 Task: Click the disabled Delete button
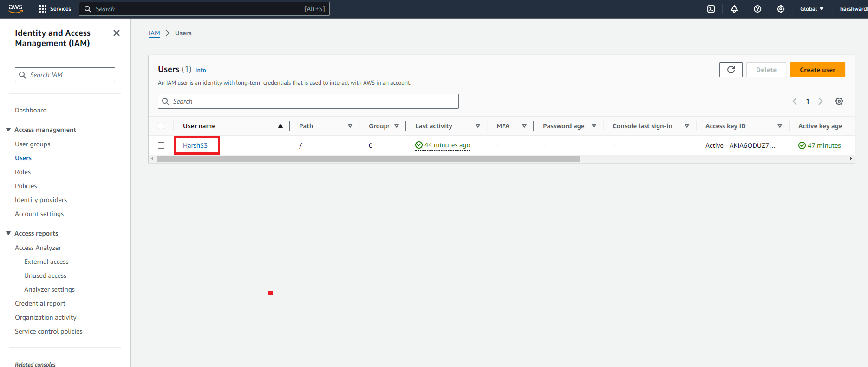click(x=766, y=70)
